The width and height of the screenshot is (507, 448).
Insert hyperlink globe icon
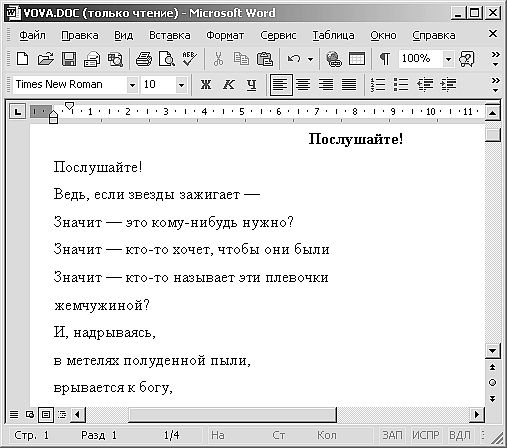pos(334,59)
